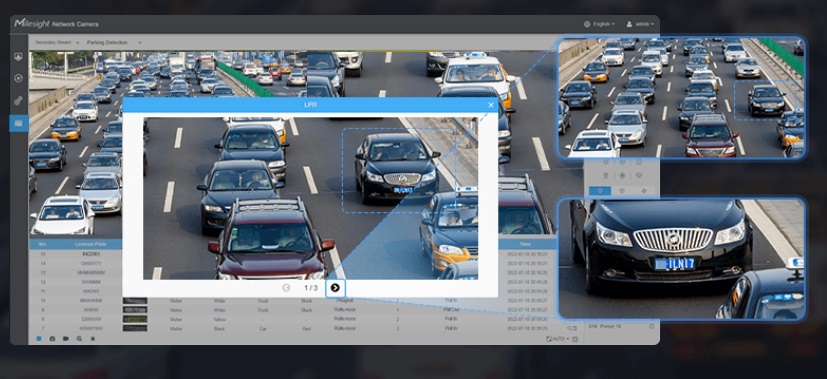This screenshot has width=827, height=379.
Task: Select the plate thumbnail in row 10
Action: tap(135, 300)
